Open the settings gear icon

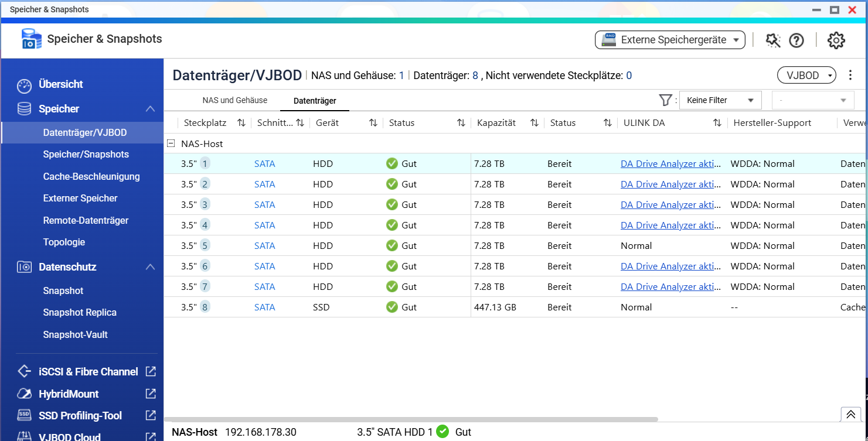(x=836, y=40)
